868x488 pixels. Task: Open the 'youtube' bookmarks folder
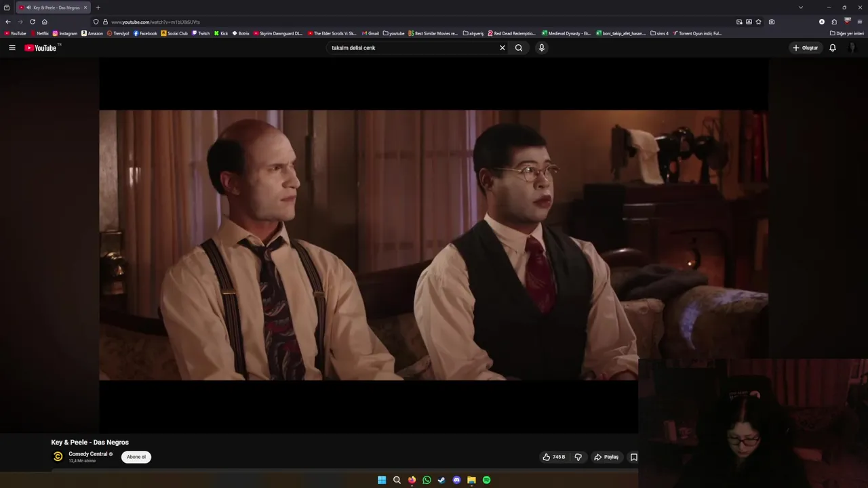click(x=393, y=33)
